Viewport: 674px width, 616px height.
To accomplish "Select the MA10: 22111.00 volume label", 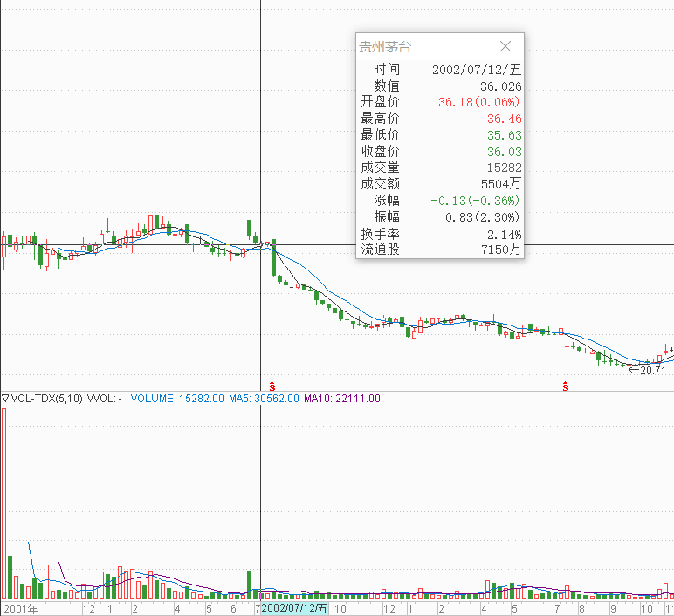I will click(342, 399).
